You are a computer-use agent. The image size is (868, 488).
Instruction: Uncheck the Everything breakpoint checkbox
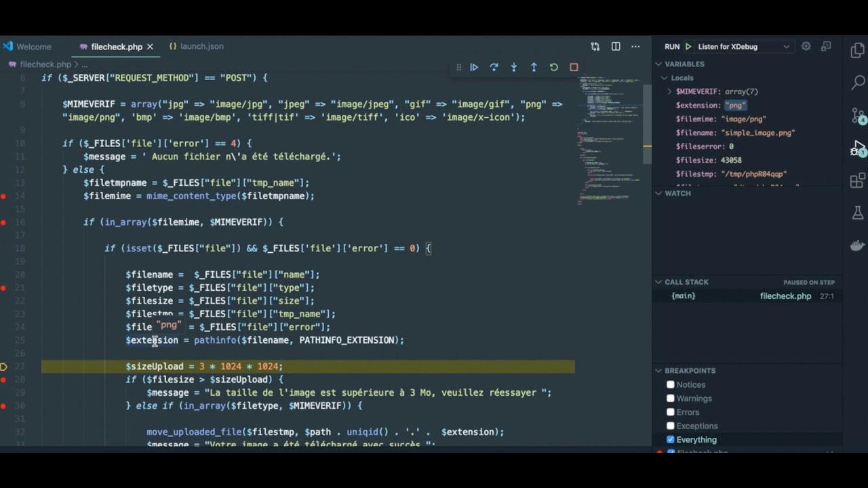[x=670, y=439]
